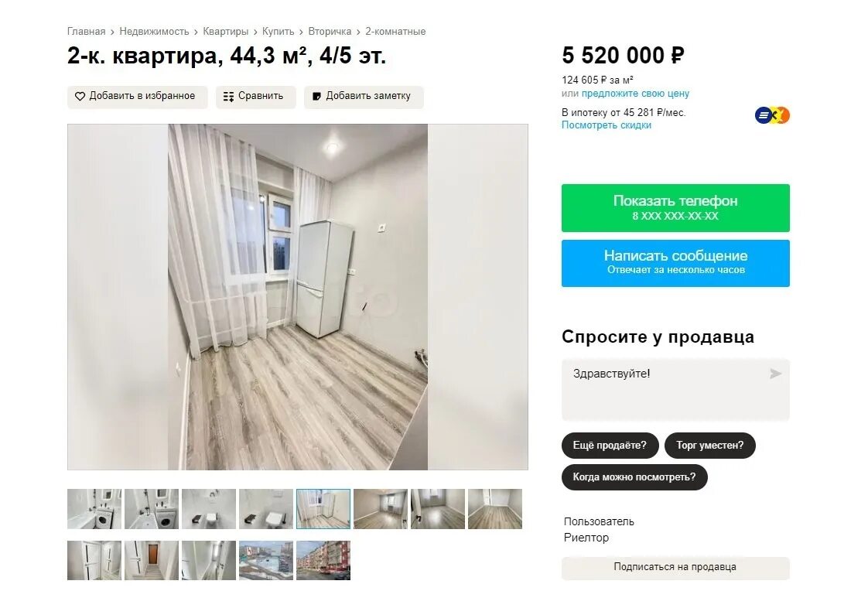This screenshot has height=591, width=868.
Task: Click предложите свою цену link
Action: point(635,94)
